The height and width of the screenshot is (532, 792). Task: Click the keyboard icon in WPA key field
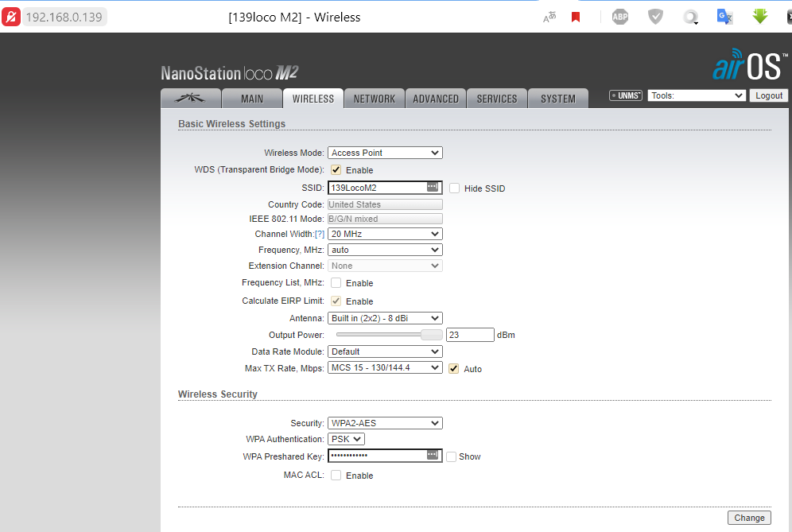pyautogui.click(x=433, y=455)
